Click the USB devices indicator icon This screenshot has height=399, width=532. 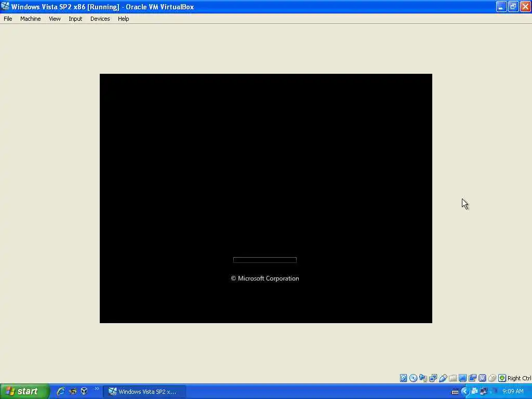(x=443, y=378)
